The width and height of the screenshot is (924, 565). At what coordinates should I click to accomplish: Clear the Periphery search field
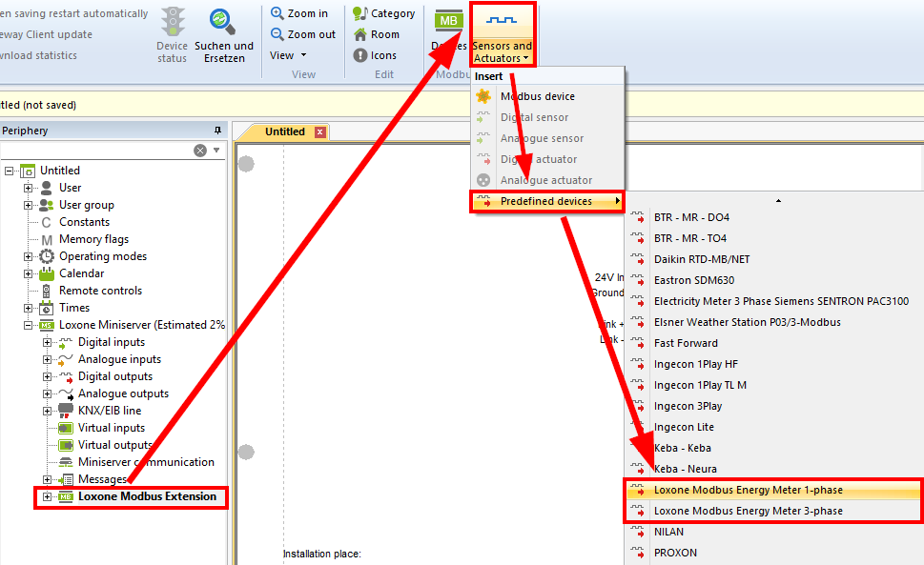[x=200, y=151]
